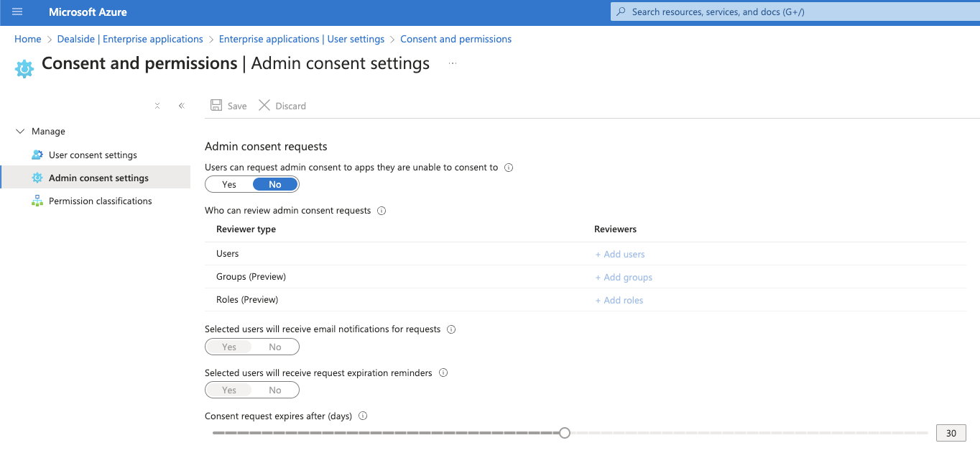Open User consent settings menu item
The image size is (980, 466).
(x=93, y=155)
